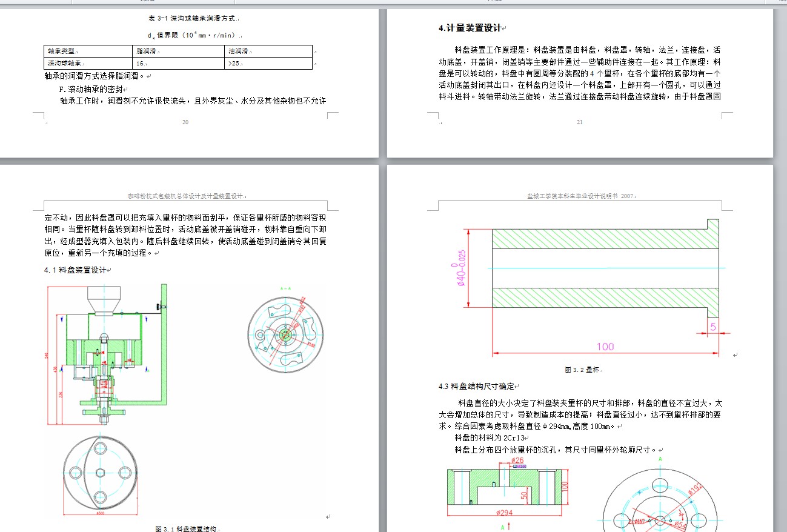Image resolution: width=787 pixels, height=532 pixels.
Task: Click the line 料盘的材料为 2Cr13
Action: 491,437
